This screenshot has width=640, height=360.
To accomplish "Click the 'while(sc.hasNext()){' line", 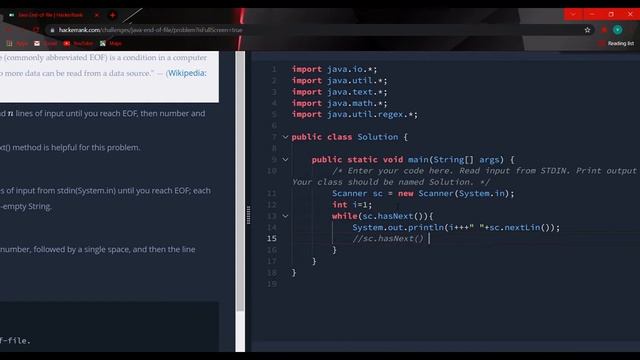I will pyautogui.click(x=382, y=216).
